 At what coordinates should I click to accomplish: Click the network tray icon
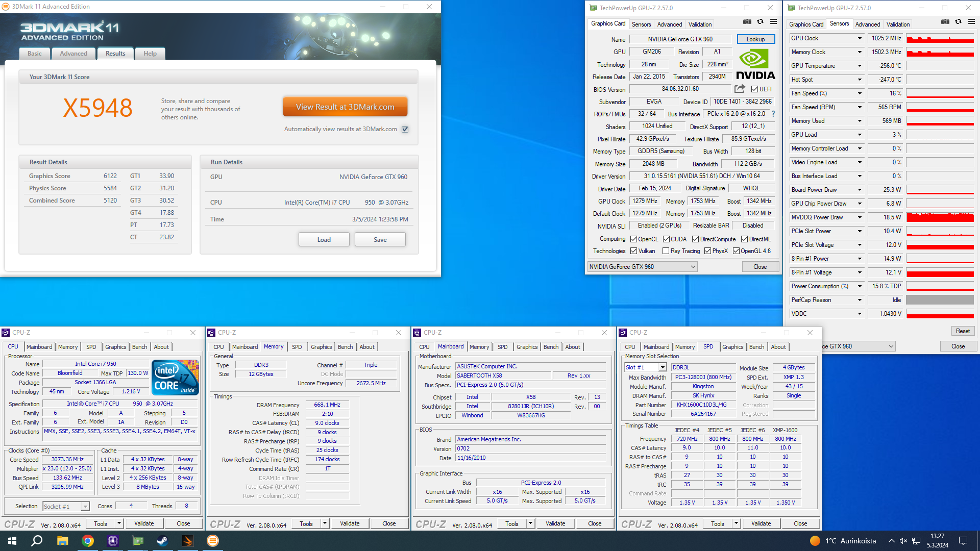click(916, 541)
